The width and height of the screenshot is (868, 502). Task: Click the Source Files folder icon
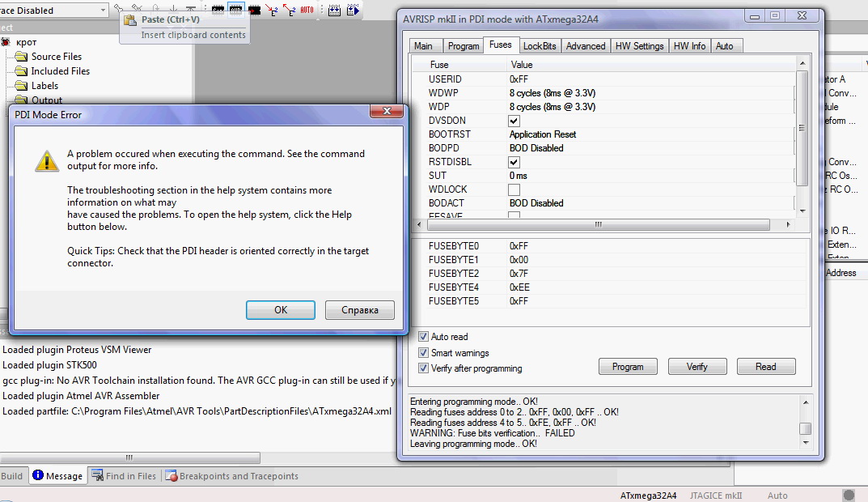[21, 57]
